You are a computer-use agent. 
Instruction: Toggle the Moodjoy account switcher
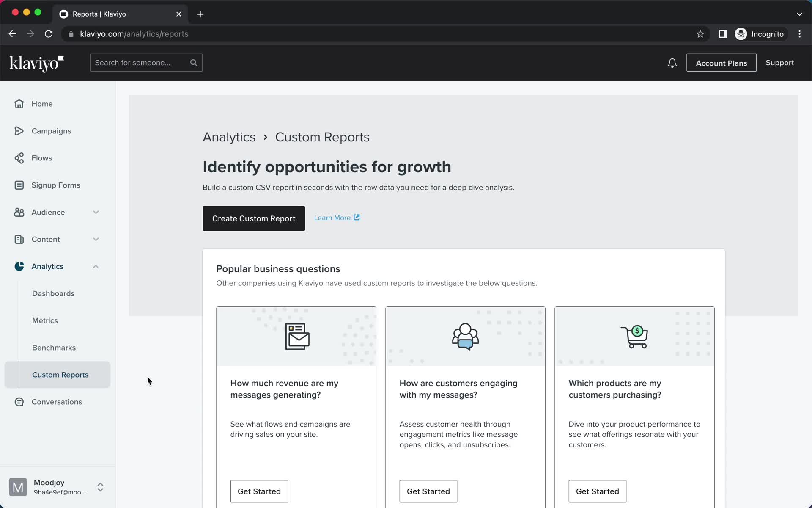(x=99, y=487)
